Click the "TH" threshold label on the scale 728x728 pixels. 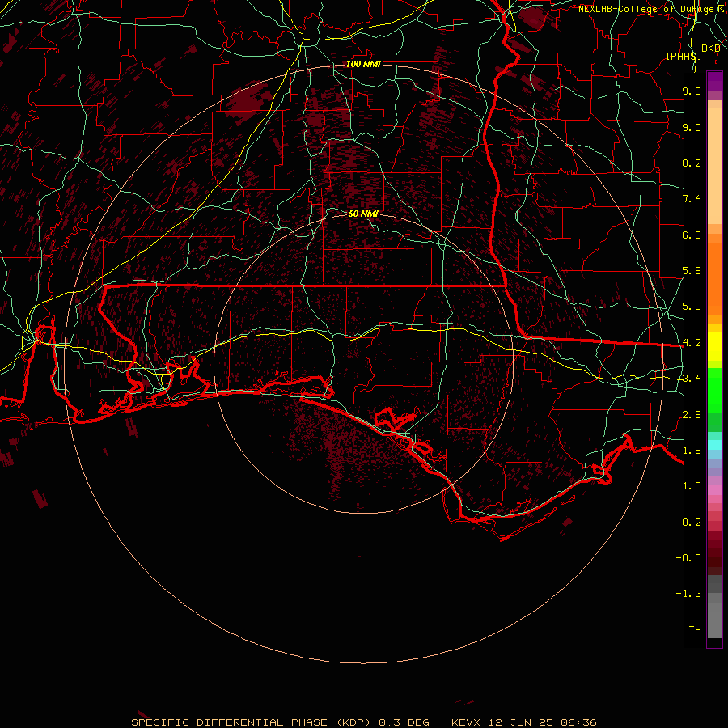695,630
